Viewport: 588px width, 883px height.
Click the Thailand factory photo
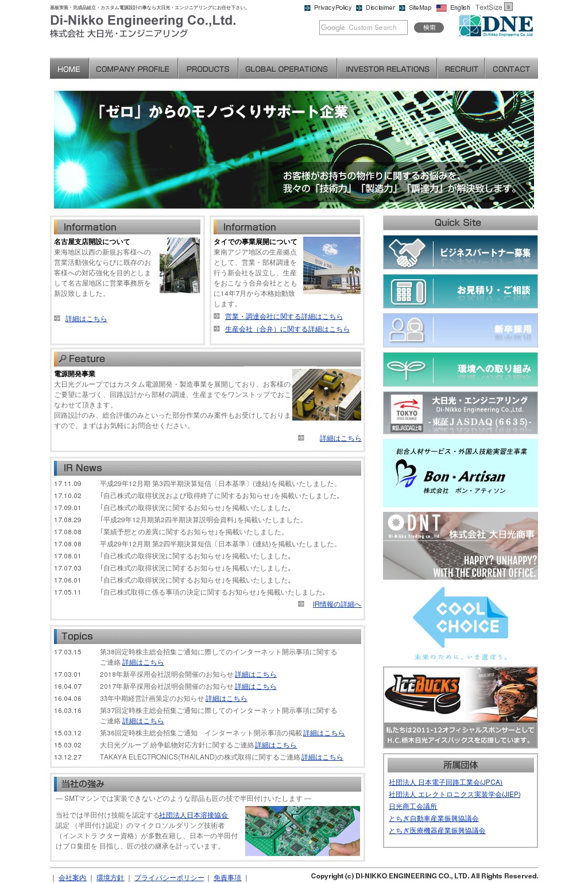(x=332, y=265)
